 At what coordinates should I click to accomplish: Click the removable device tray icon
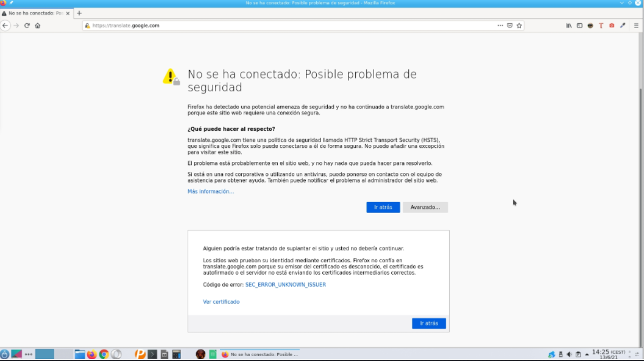pyautogui.click(x=561, y=354)
